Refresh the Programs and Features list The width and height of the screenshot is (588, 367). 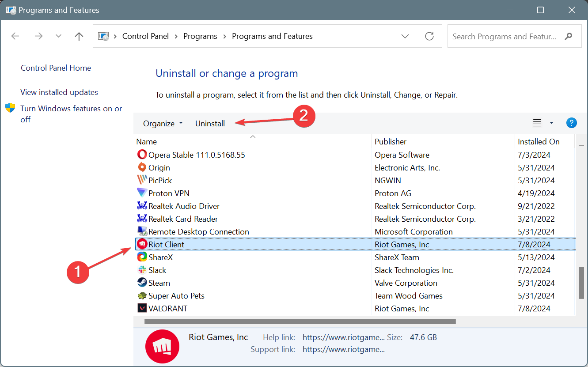point(429,36)
